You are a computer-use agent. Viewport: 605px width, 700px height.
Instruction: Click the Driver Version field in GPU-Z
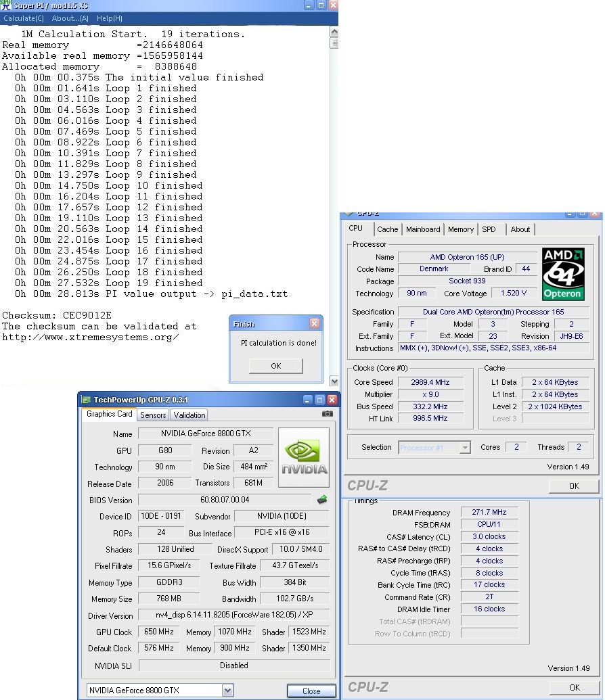(x=233, y=615)
